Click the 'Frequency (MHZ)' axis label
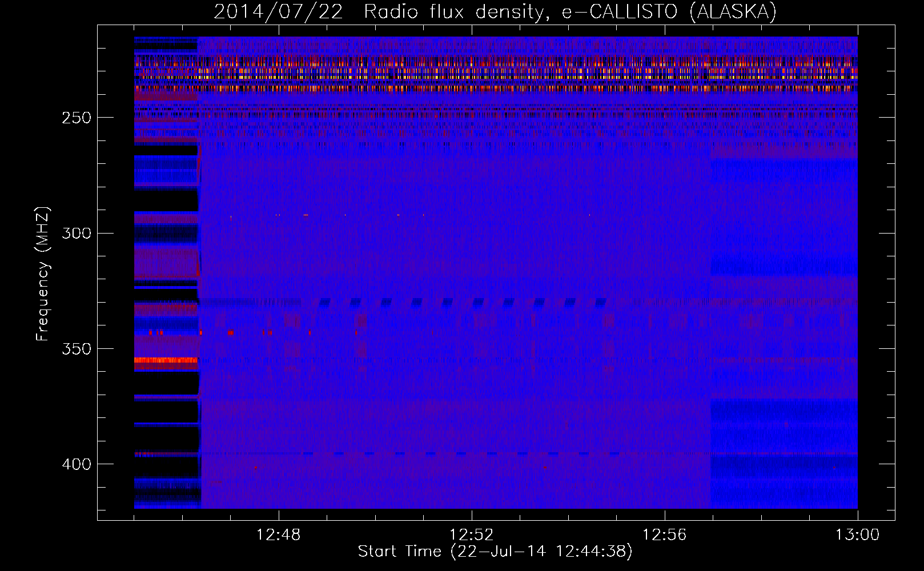Screen dimensions: 924x571 (x=43, y=274)
